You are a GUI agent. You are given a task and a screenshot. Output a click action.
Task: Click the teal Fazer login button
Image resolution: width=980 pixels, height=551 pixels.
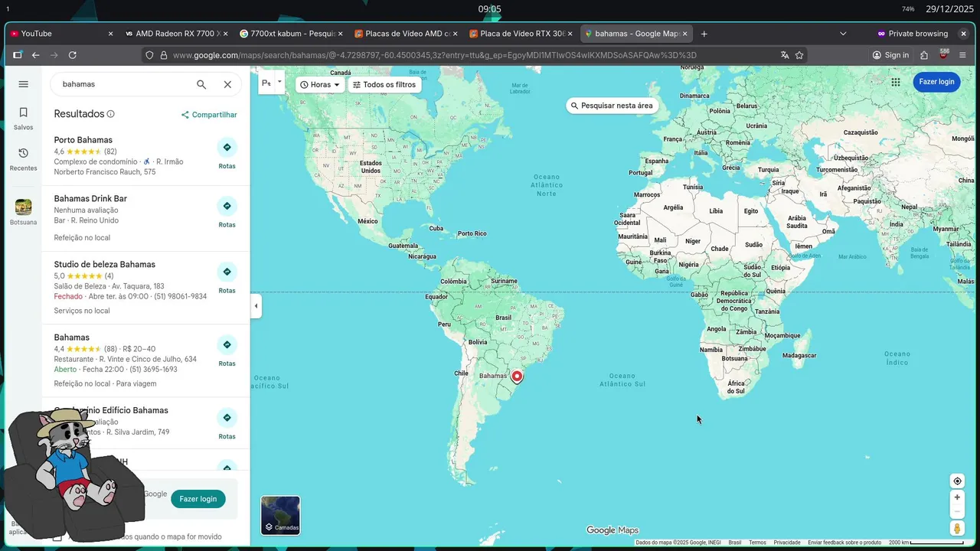[198, 499]
